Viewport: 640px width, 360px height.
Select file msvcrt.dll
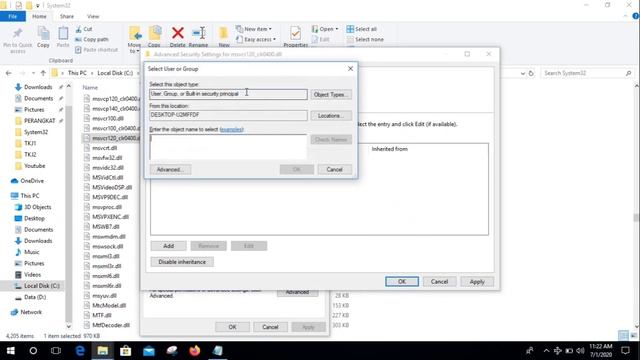(104, 148)
